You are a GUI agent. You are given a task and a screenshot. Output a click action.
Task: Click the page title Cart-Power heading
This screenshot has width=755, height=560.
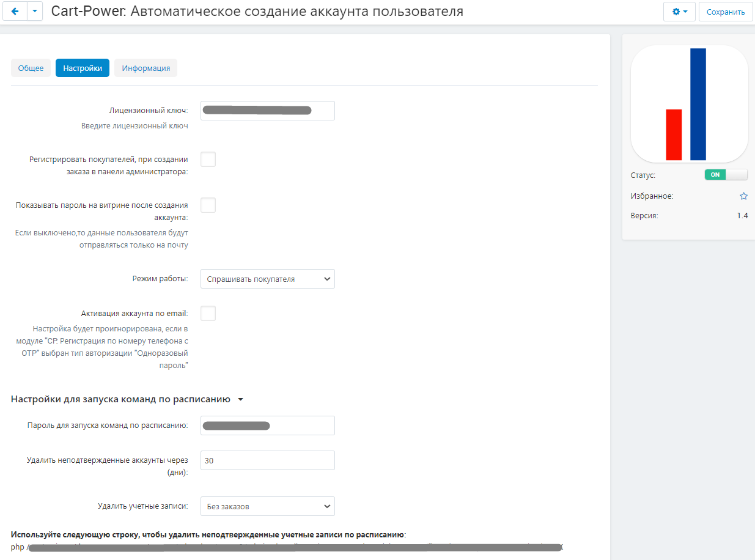[x=257, y=12]
